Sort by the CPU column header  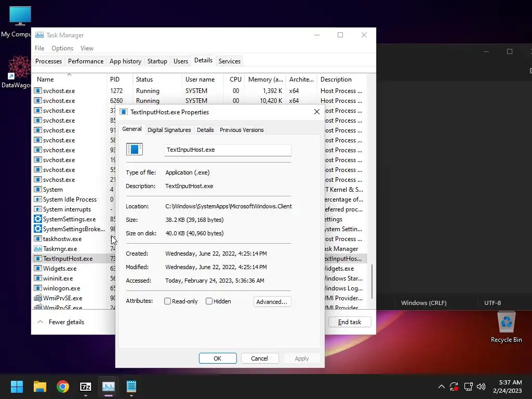(234, 79)
